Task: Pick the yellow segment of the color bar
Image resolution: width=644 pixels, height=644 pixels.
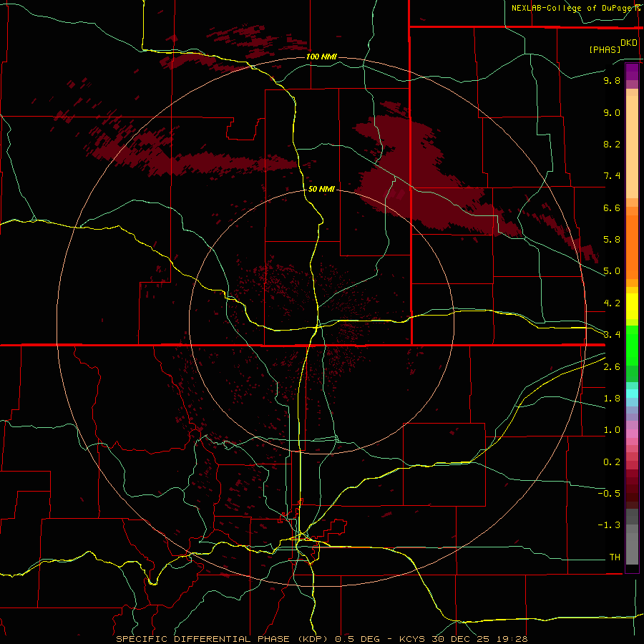Action: coord(632,306)
